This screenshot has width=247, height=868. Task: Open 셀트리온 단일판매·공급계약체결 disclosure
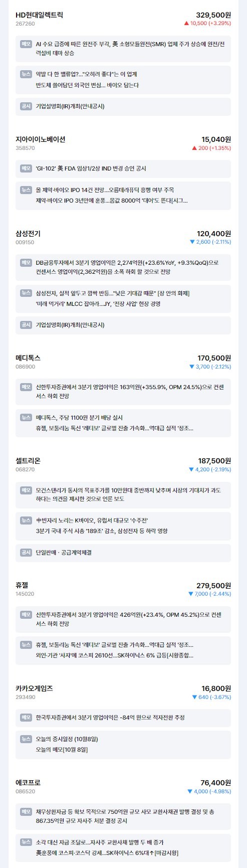(64, 553)
